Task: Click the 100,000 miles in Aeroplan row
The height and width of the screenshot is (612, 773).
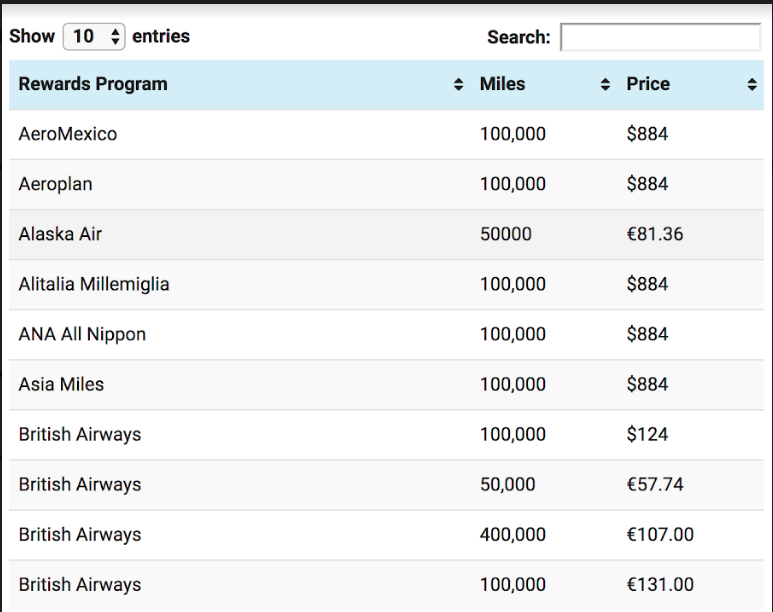Action: [513, 184]
